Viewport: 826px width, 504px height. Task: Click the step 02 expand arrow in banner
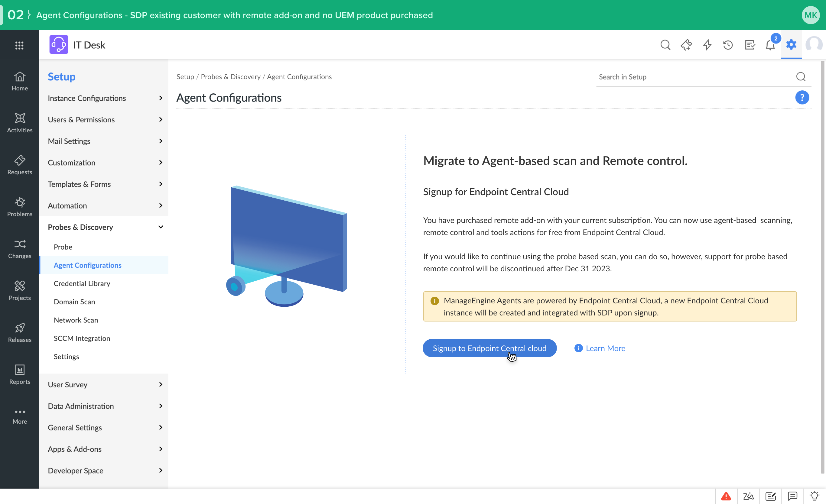pyautogui.click(x=29, y=15)
